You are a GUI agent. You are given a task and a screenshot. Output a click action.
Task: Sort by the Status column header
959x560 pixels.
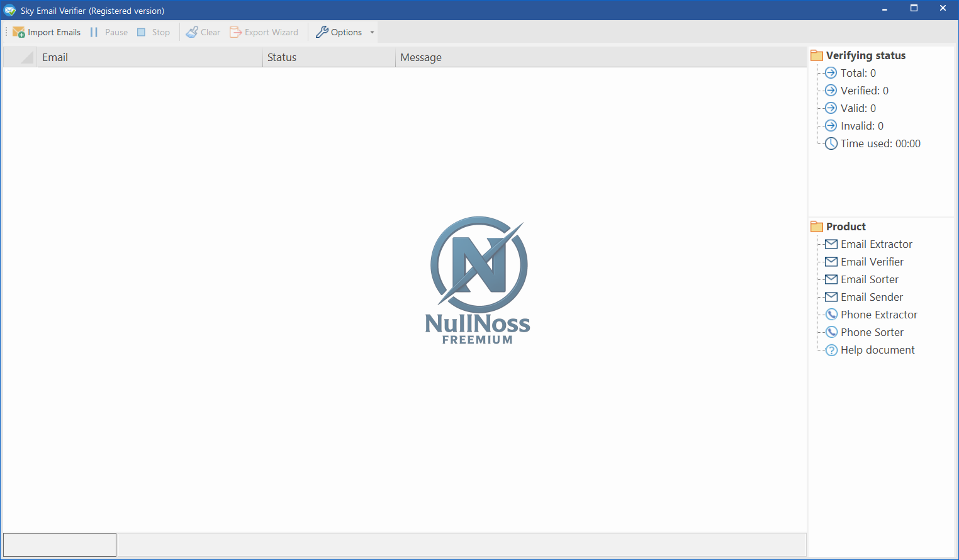(329, 57)
